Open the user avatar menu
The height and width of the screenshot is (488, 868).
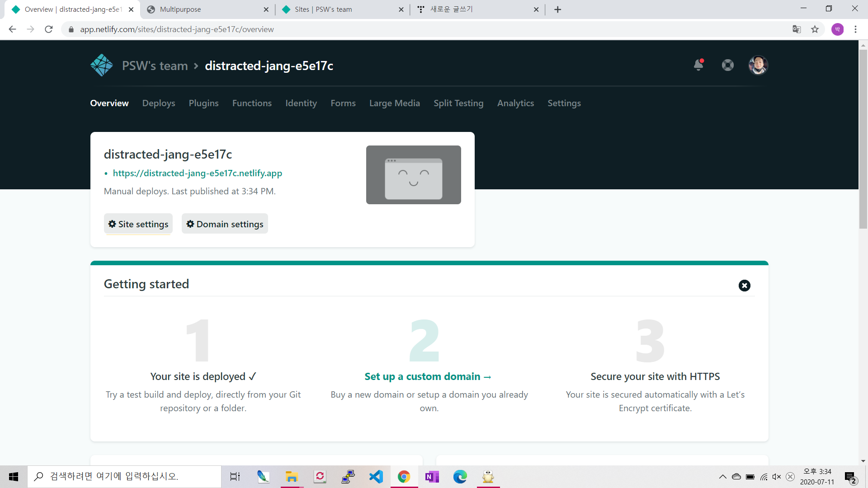(x=758, y=65)
